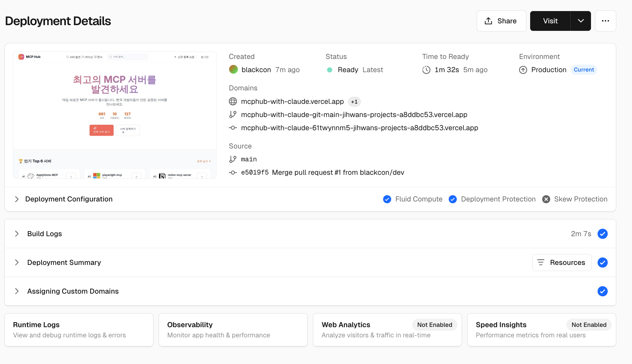
Task: Click the Production environment arrow icon
Action: (x=523, y=70)
